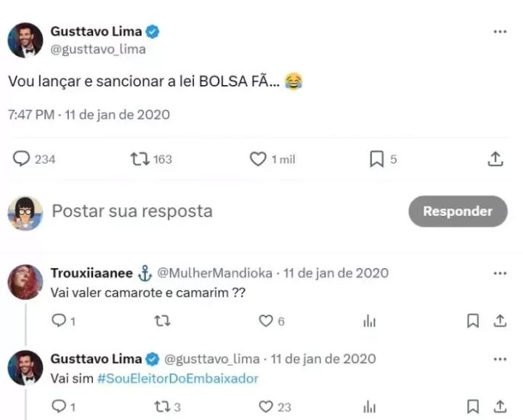Like the main tweet with 1 mil likes

point(258,159)
